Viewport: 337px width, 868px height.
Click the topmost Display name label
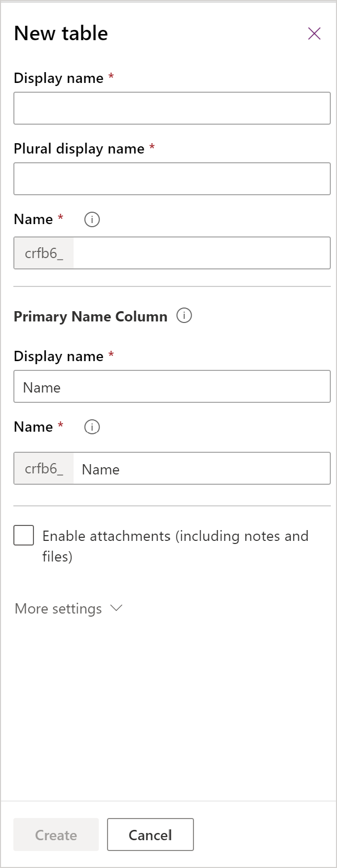[59, 78]
